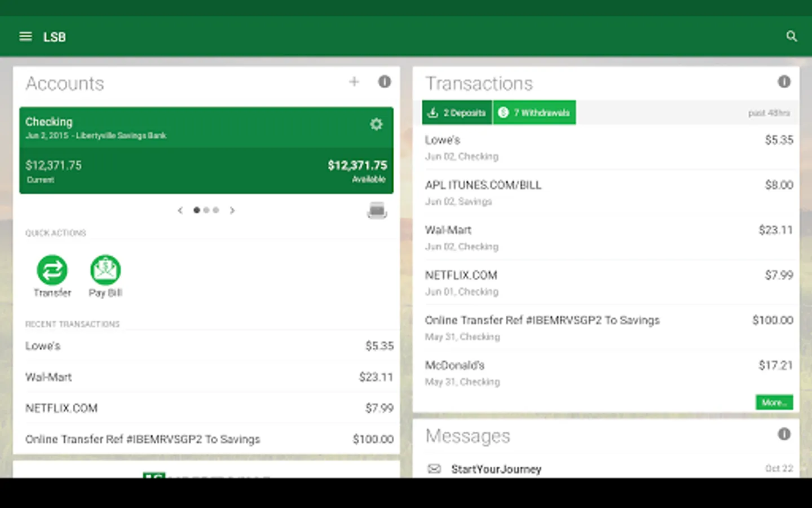Select the second account page dot

click(206, 210)
